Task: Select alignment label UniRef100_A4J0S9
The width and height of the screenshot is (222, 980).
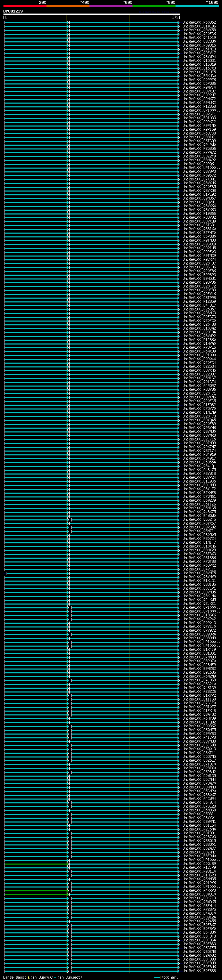Action: 199,680
